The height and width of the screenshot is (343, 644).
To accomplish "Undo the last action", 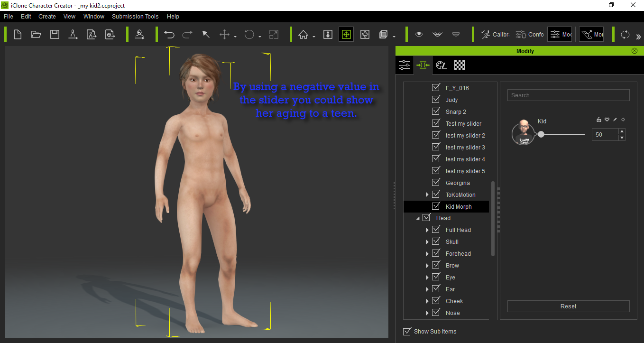I will (x=169, y=34).
